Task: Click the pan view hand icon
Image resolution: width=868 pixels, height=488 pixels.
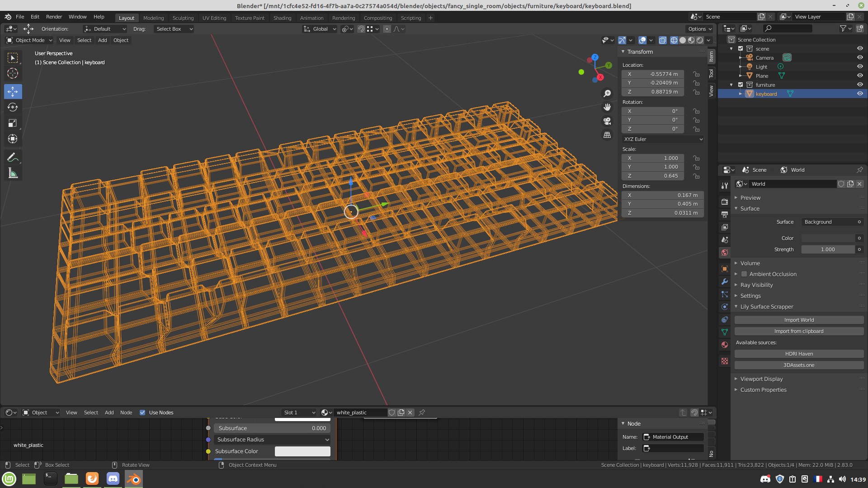Action: coord(607,107)
